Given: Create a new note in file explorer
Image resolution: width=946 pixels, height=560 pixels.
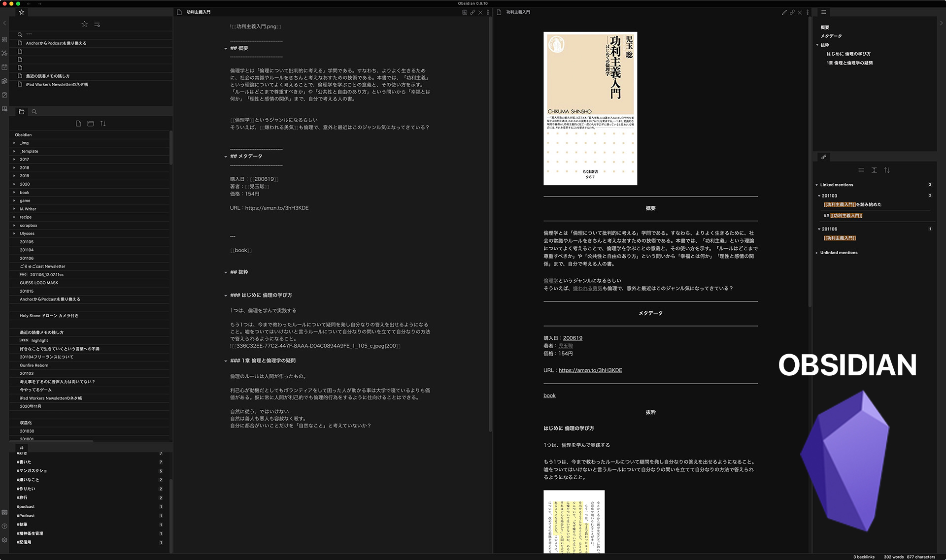Looking at the screenshot, I should pos(78,124).
